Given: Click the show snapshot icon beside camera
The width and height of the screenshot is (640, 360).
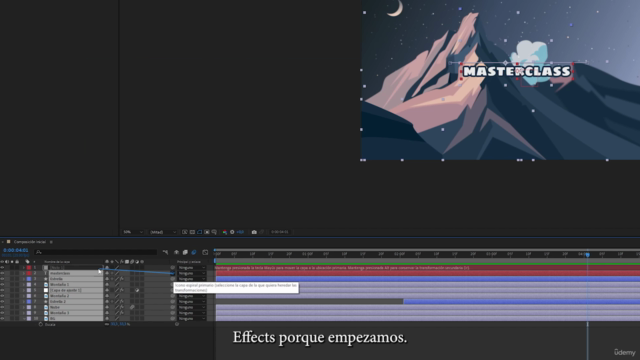Looking at the screenshot, I should [x=262, y=232].
